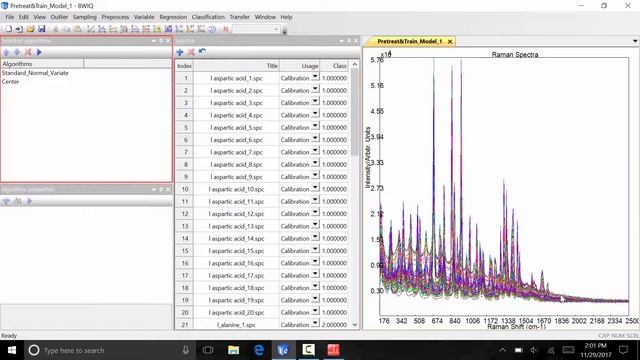
Task: Open the File menu
Action: click(10, 17)
